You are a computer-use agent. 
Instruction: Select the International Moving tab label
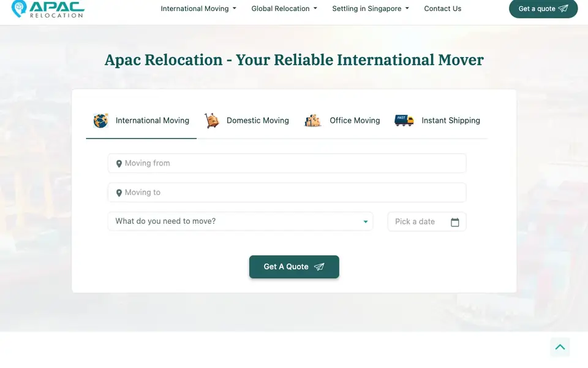point(153,121)
